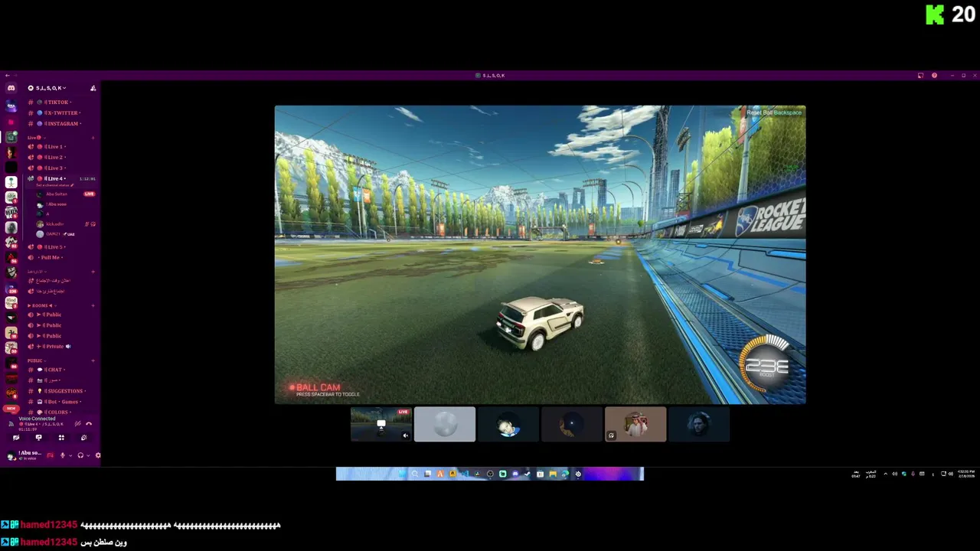Viewport: 980px width, 551px height.
Task: Collapse the Live channel category
Action: click(35, 138)
